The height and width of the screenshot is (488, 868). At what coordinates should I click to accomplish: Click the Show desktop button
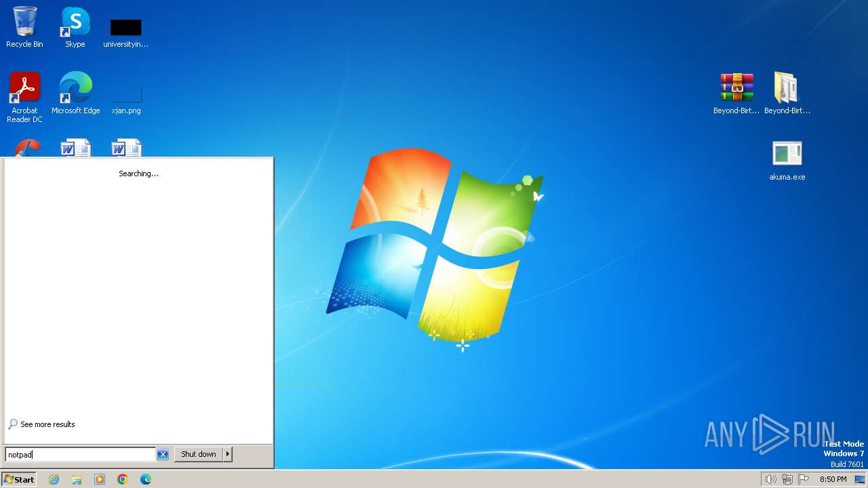860,479
